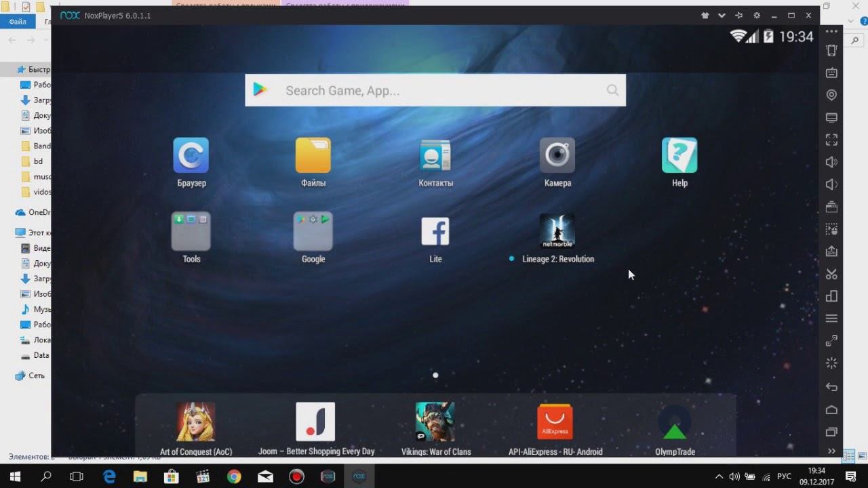This screenshot has width=868, height=488.
Task: Select Band folder in Explorer tree
Action: click(x=35, y=146)
